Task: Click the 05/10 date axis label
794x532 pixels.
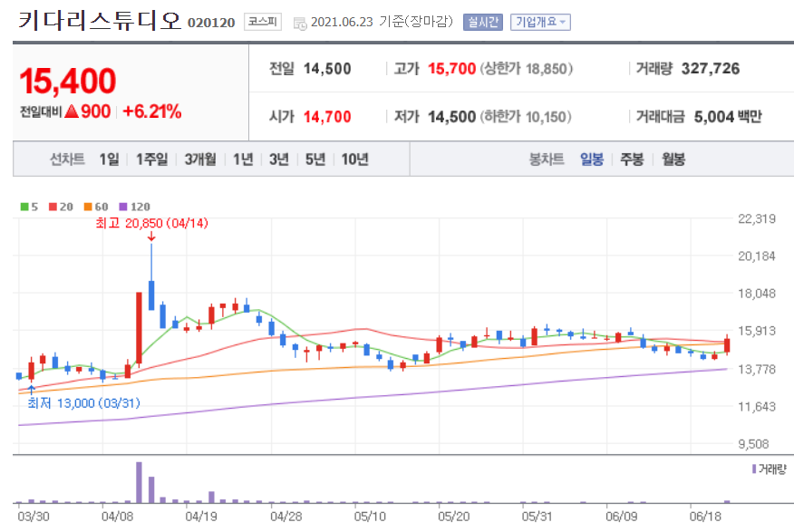Action: [x=370, y=517]
